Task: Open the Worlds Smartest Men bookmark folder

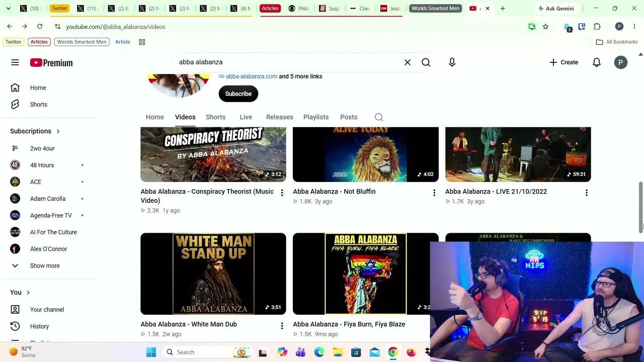Action: (82, 42)
